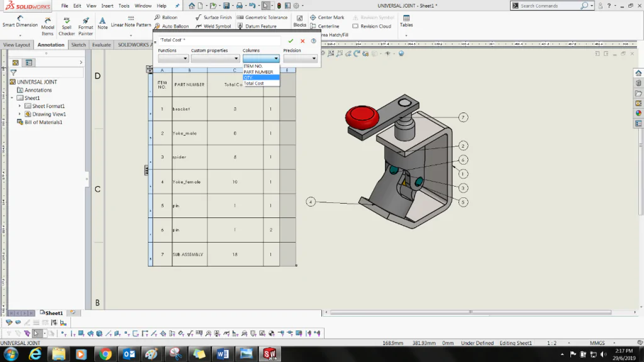The height and width of the screenshot is (362, 644).
Task: Open Internet Explorer from taskbar
Action: 35,354
